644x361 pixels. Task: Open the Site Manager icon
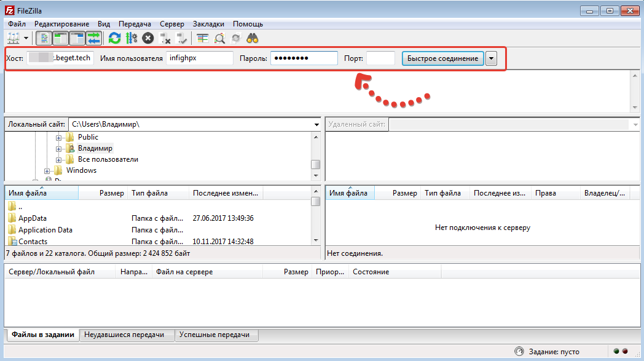pos(13,38)
